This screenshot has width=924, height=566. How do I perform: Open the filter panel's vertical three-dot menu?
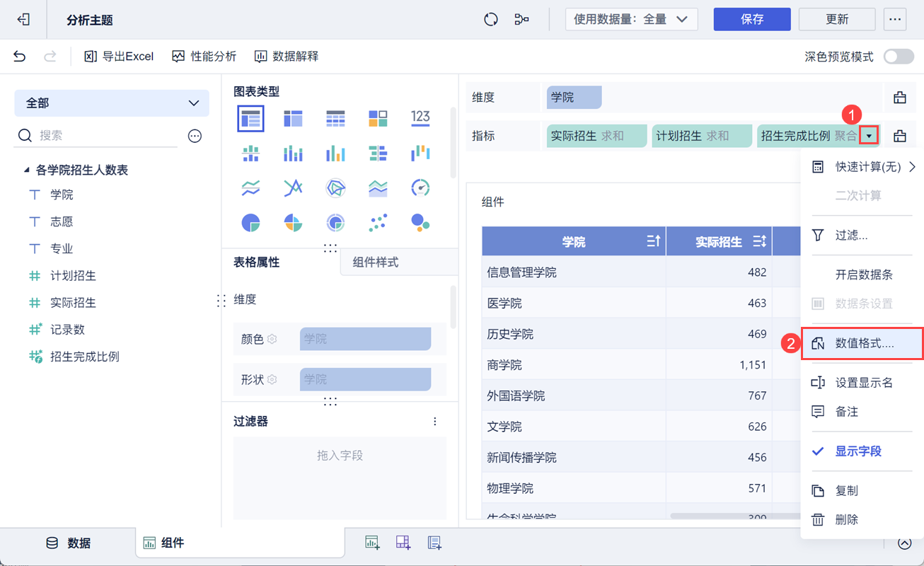coord(435,422)
